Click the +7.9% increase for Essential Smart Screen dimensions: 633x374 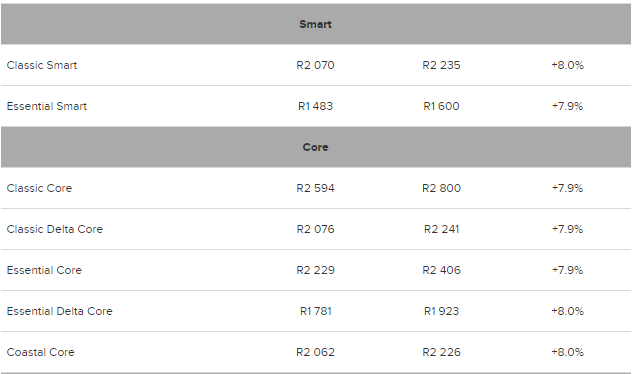[568, 106]
